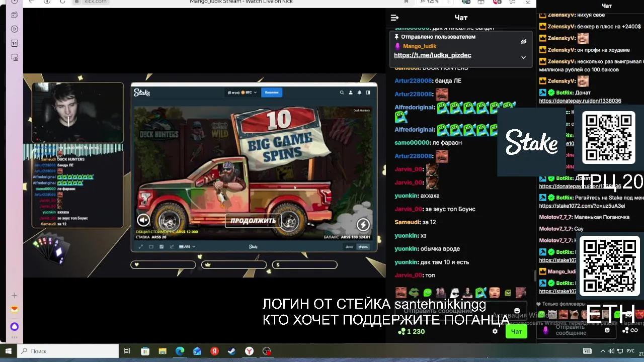644x362 pixels.
Task: Open Kick chat emoji picker smiley
Action: pos(517,311)
